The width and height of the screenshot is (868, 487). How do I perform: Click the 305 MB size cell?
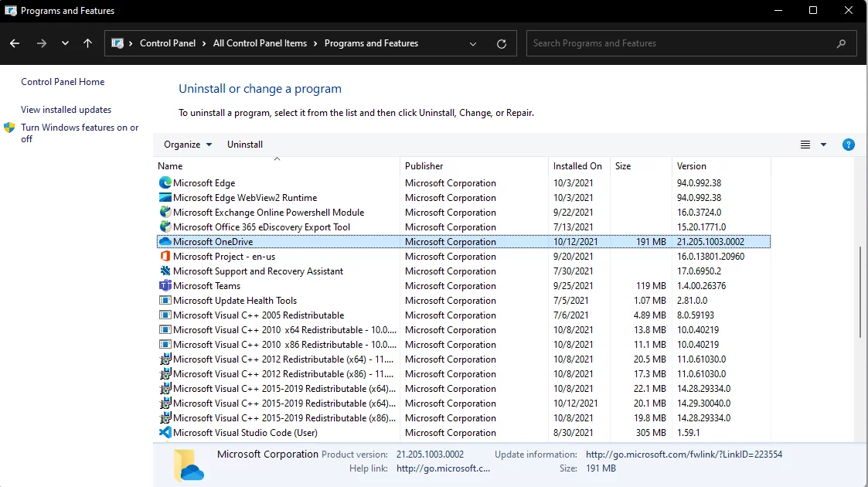coord(651,433)
